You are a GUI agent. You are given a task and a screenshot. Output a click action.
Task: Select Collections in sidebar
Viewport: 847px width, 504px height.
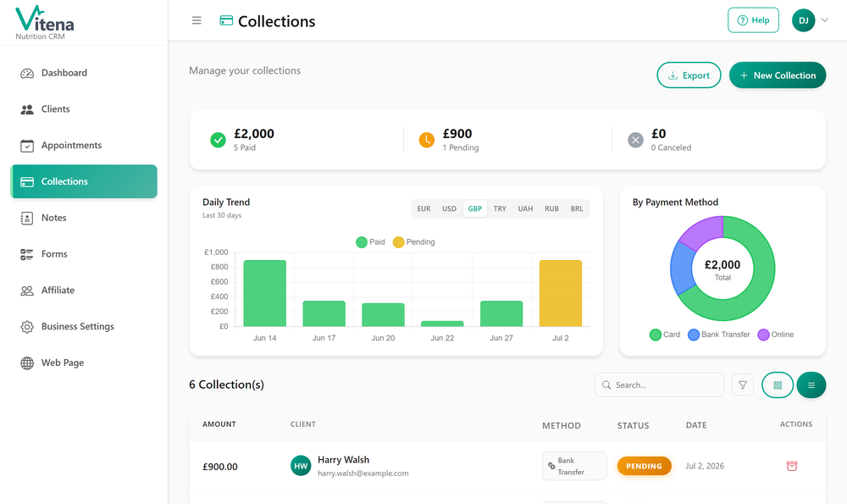pyautogui.click(x=84, y=181)
